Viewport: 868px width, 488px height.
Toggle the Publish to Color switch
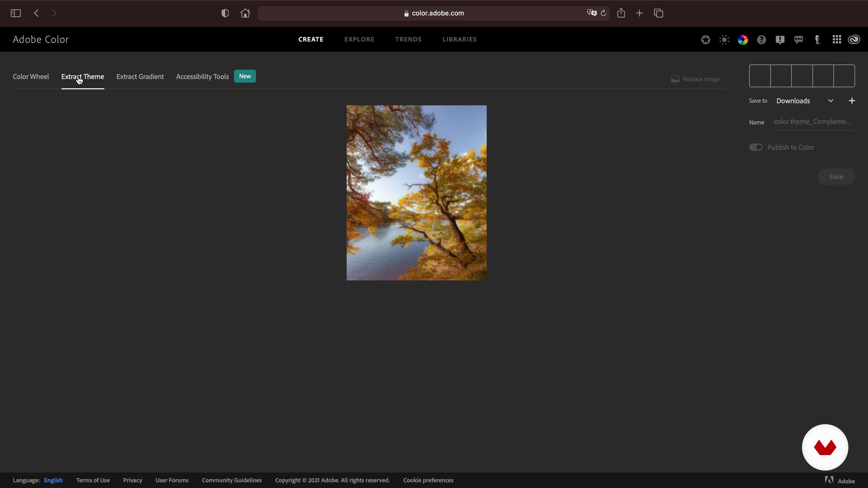755,147
